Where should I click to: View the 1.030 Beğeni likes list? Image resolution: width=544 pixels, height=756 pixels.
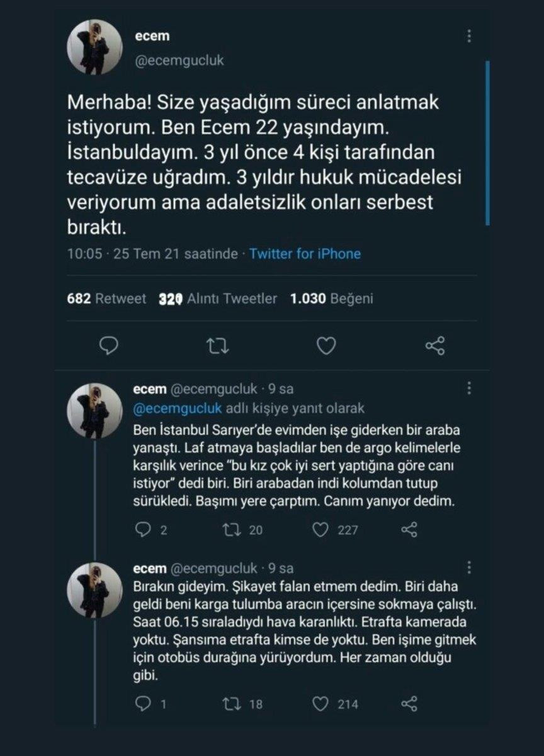331,299
